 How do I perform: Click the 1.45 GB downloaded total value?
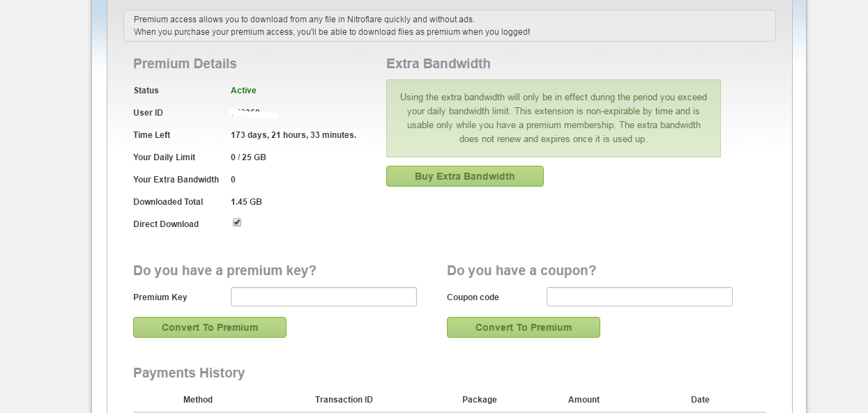coord(246,202)
